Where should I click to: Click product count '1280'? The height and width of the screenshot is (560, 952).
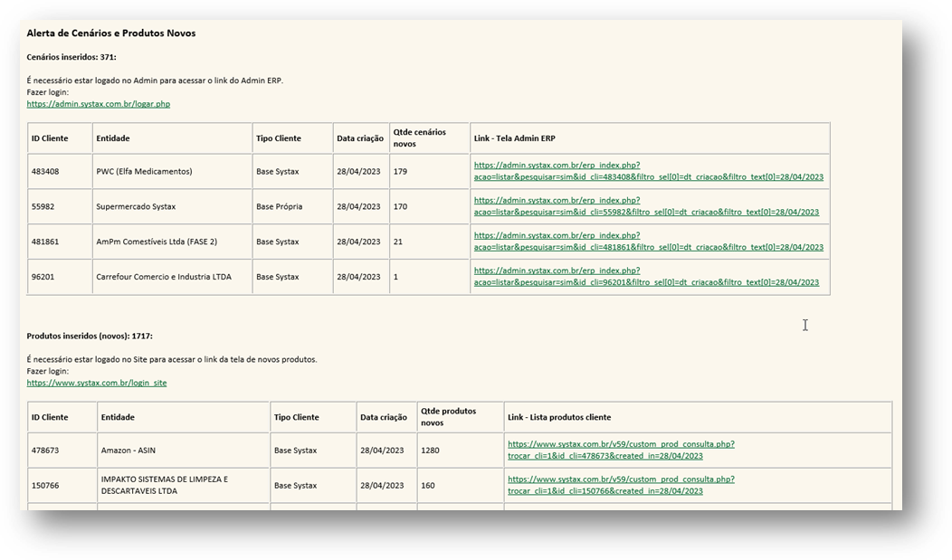[x=430, y=451]
